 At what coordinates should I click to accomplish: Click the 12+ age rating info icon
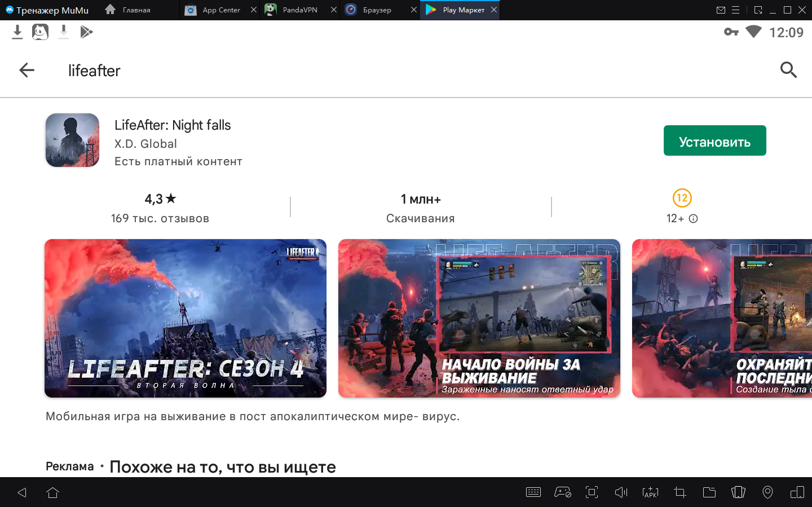[694, 219]
